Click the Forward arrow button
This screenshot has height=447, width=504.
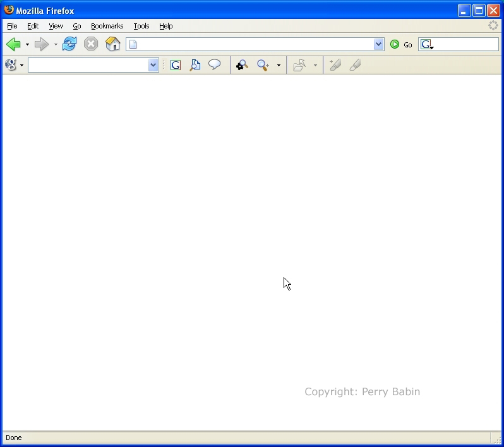[x=41, y=44]
